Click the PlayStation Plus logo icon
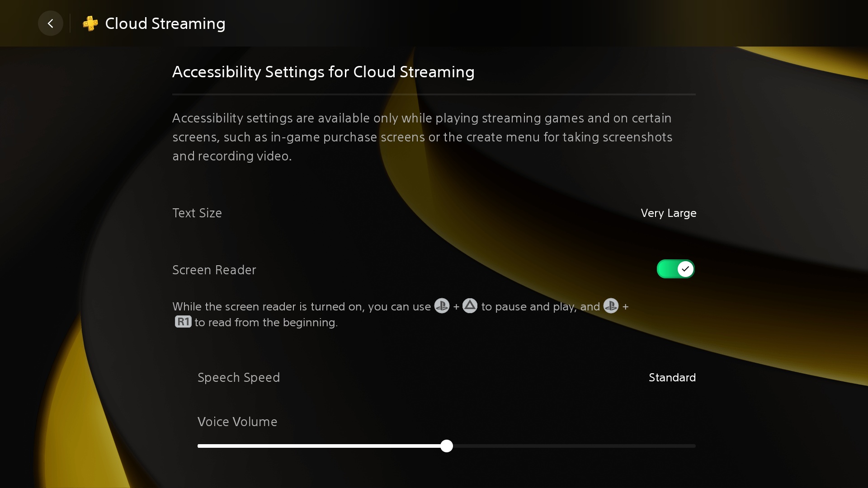Image resolution: width=868 pixels, height=488 pixels. (90, 23)
